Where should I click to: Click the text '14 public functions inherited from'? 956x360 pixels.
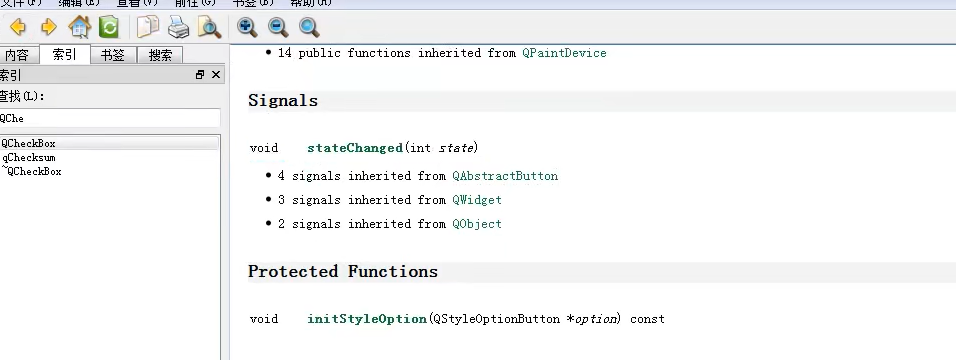coord(397,53)
